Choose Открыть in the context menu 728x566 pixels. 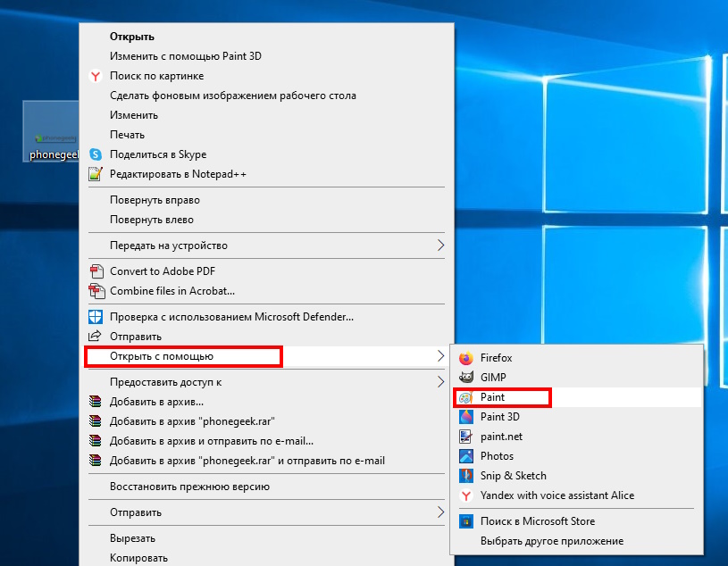pos(132,37)
